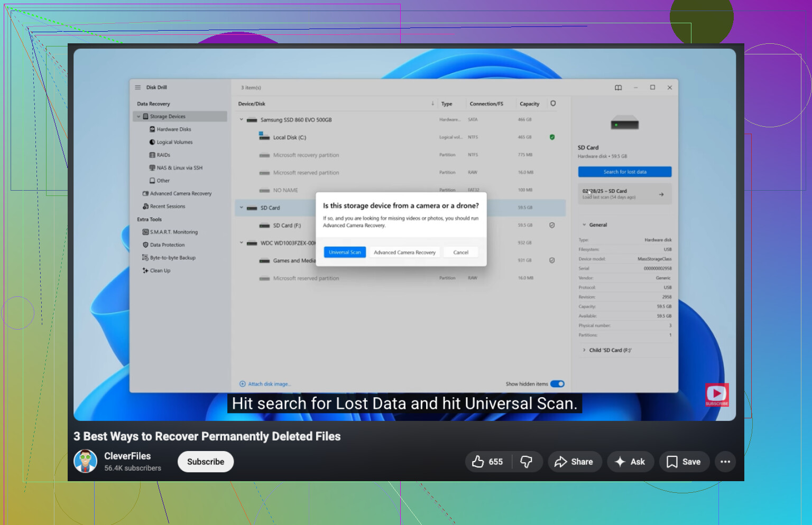The height and width of the screenshot is (525, 812).
Task: Sort by the Type column header
Action: 447,104
